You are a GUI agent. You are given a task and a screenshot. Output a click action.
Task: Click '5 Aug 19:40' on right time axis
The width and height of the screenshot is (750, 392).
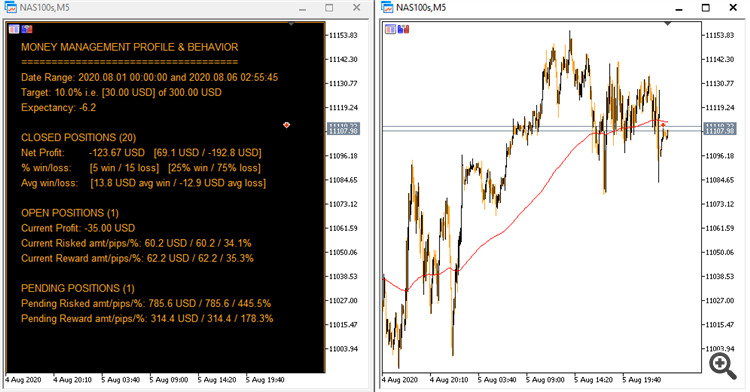(x=642, y=380)
